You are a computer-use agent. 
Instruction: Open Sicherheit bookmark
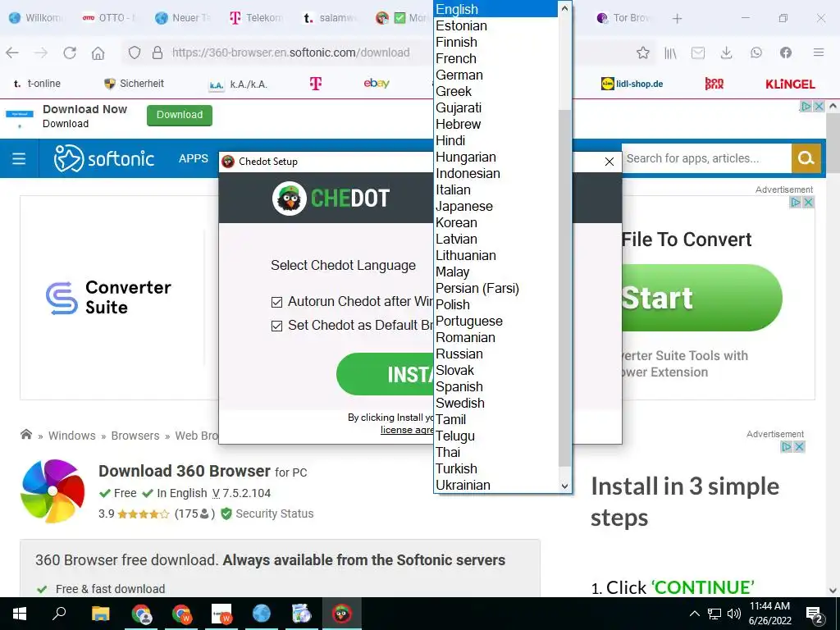click(134, 84)
